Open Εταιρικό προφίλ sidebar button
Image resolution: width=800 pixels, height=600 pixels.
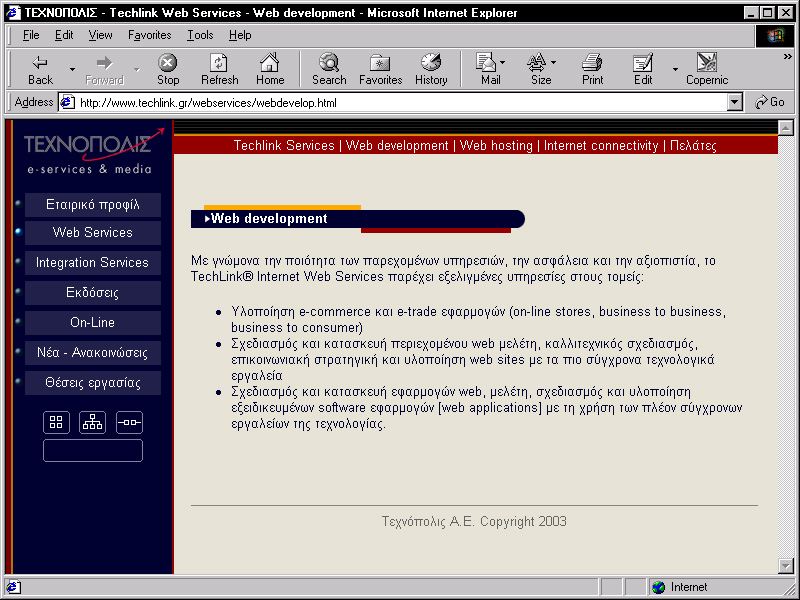[93, 205]
